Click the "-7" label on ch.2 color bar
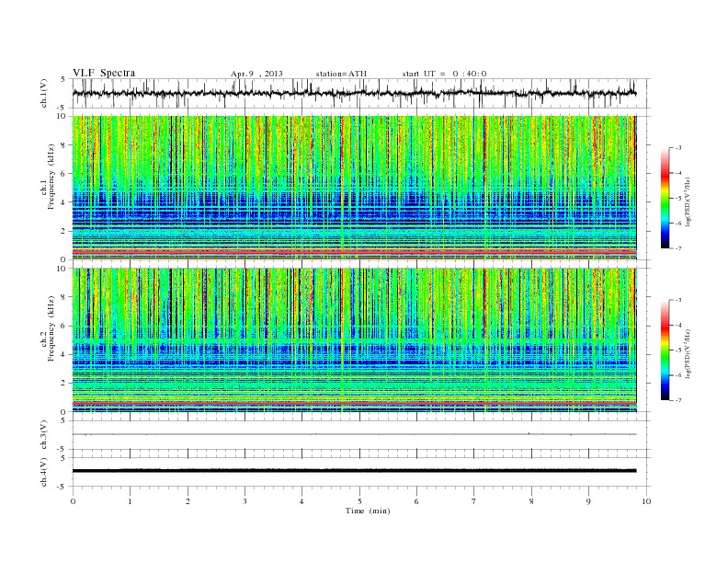 [x=678, y=400]
